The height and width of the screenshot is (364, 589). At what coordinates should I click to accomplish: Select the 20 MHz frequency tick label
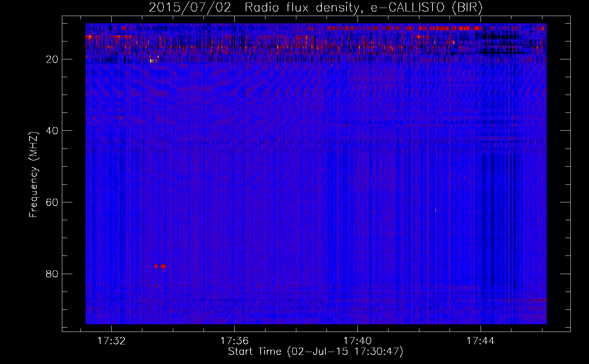(52, 59)
